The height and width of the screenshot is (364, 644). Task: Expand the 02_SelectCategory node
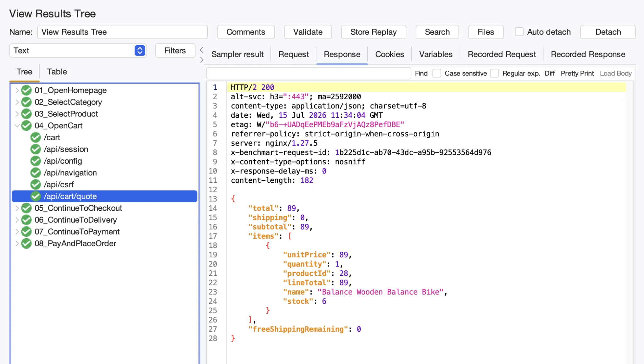(x=17, y=102)
